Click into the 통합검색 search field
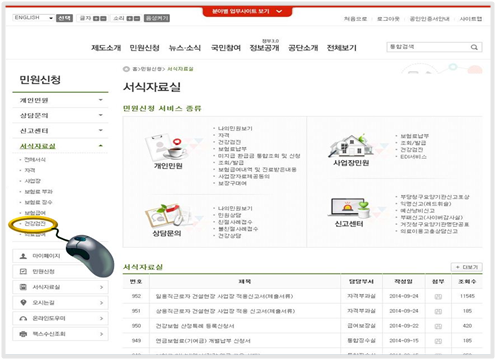 coord(428,47)
